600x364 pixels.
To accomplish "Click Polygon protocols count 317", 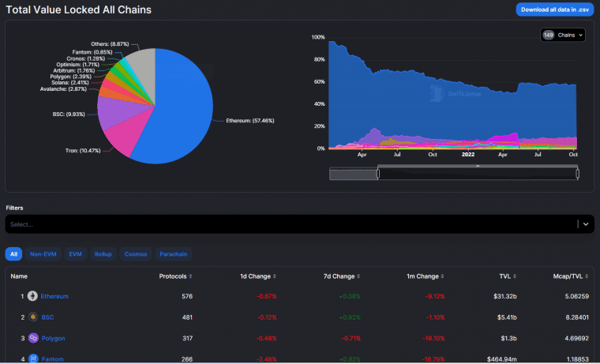I will [188, 339].
